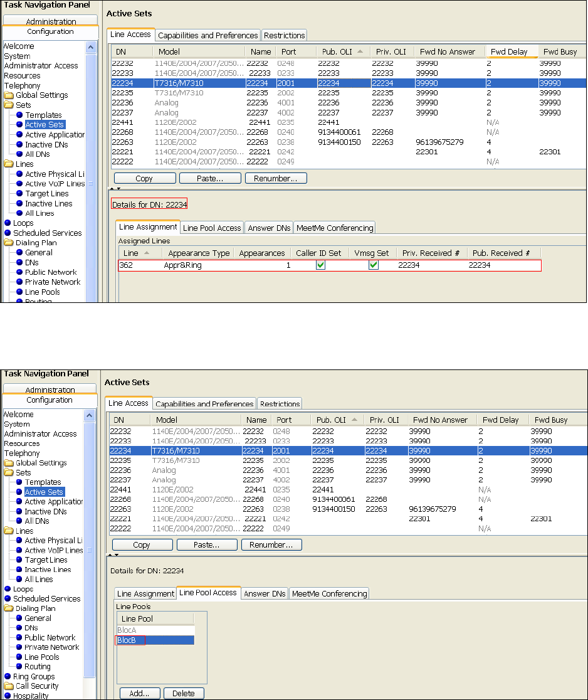Expand Global Settings folder in upper navigation tree

point(8,95)
